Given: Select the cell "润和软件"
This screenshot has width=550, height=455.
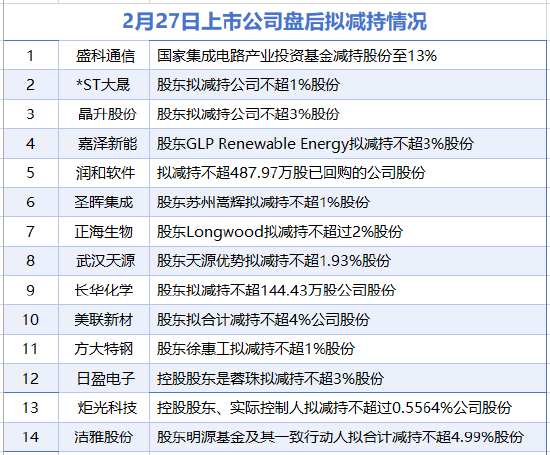Looking at the screenshot, I should [104, 173].
